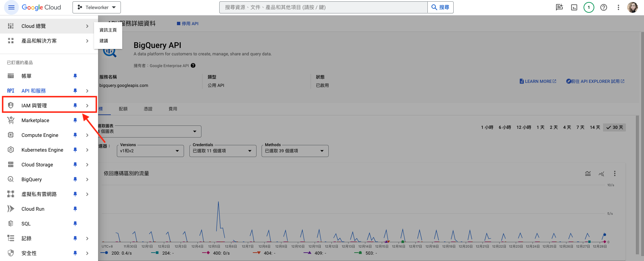
Task: Unpin BigQuery from pinned products
Action: (75, 179)
